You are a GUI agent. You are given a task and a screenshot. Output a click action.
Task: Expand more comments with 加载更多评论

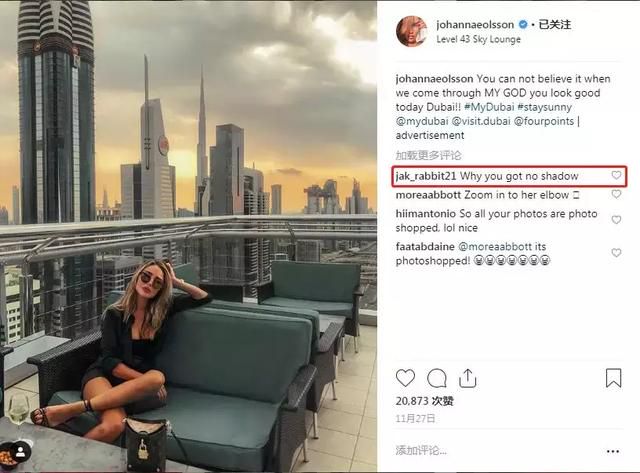pos(428,155)
